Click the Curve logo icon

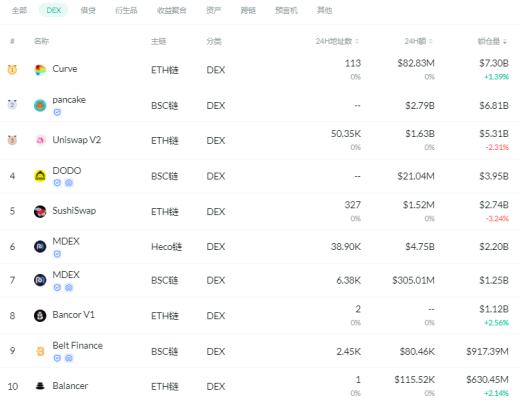click(x=40, y=70)
